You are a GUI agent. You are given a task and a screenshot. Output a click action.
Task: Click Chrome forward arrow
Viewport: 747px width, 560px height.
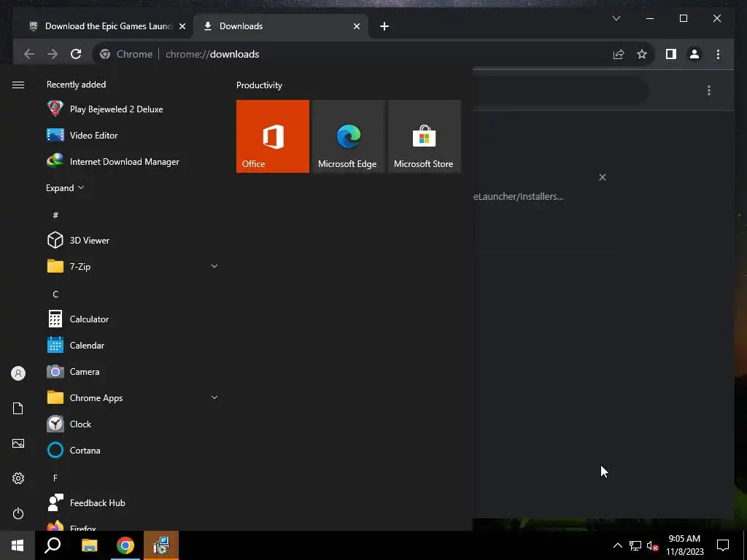coord(53,54)
